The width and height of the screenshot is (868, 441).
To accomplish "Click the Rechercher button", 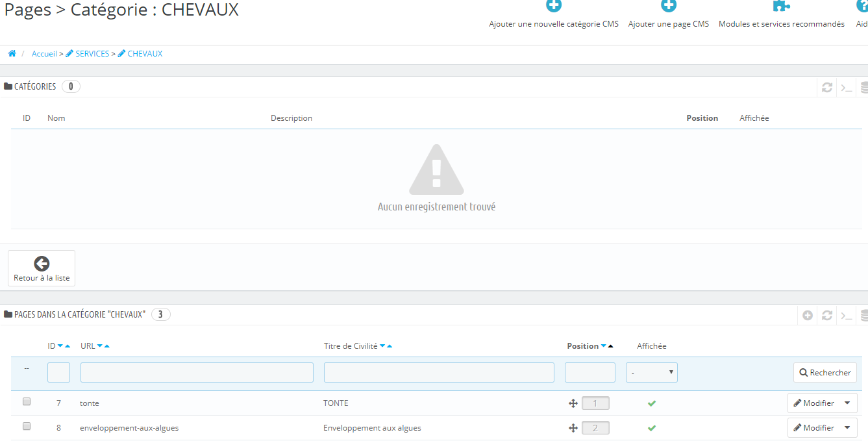I will [x=825, y=373].
